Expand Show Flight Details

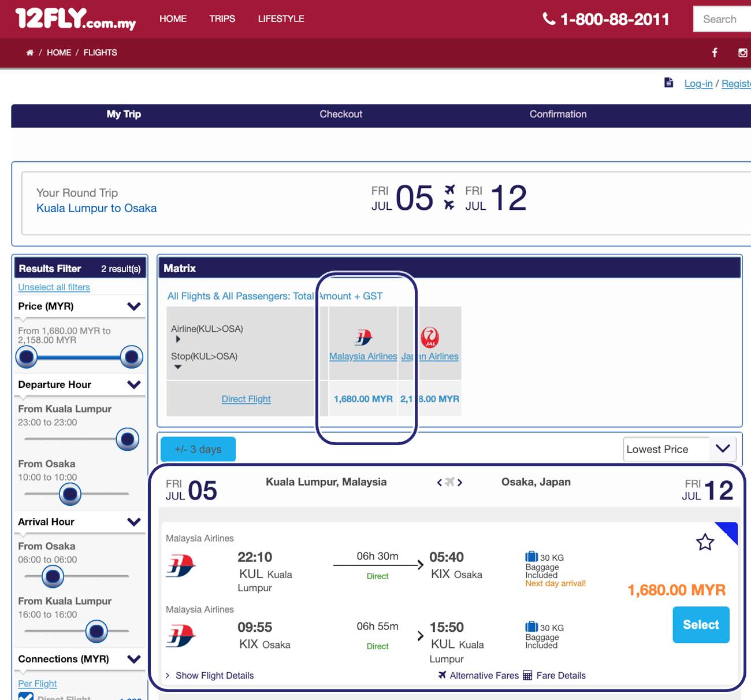pos(209,675)
